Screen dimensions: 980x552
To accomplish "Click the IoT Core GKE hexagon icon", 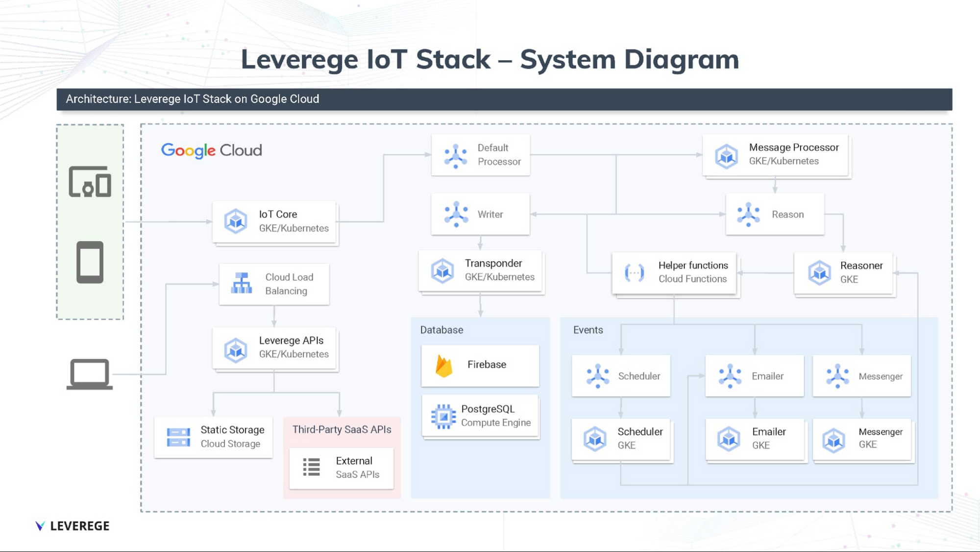I will (x=236, y=221).
